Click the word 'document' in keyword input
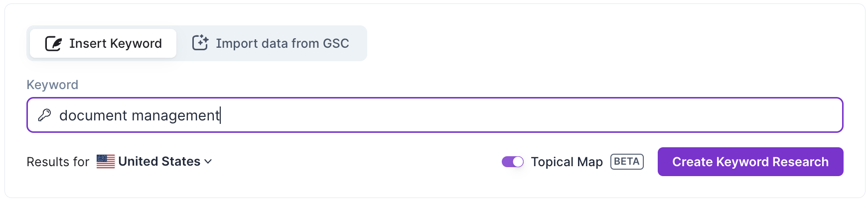 tap(93, 115)
